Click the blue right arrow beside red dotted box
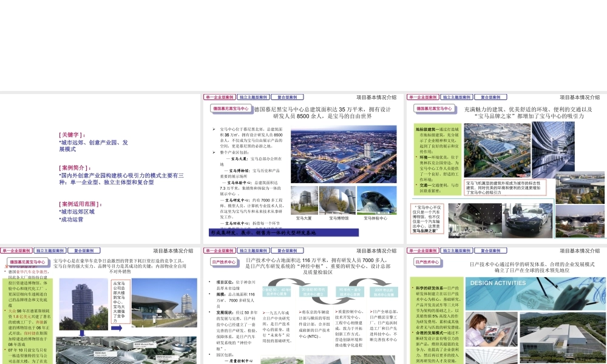This screenshot has width=607, height=364. click(117, 328)
